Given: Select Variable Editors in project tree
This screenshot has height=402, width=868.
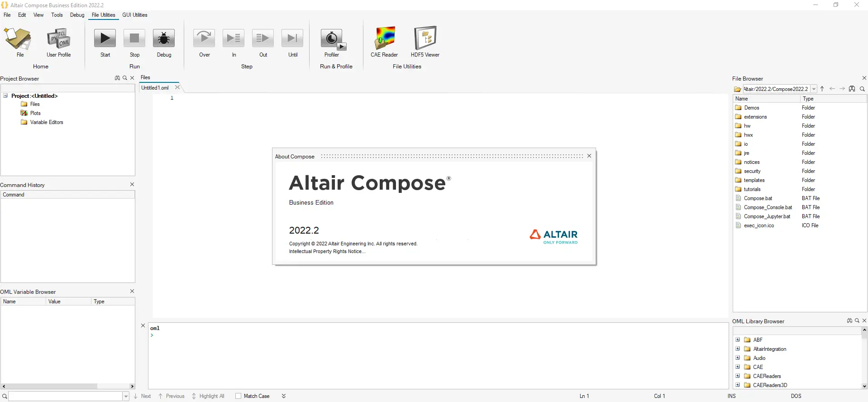Looking at the screenshot, I should tap(47, 122).
